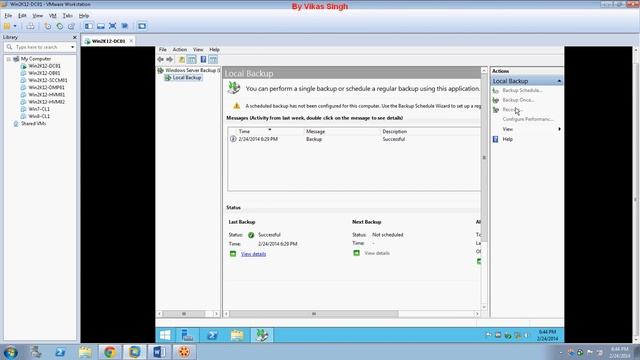This screenshot has width=640, height=360.
Task: Open the Windows Server Backup Action menu
Action: click(180, 50)
